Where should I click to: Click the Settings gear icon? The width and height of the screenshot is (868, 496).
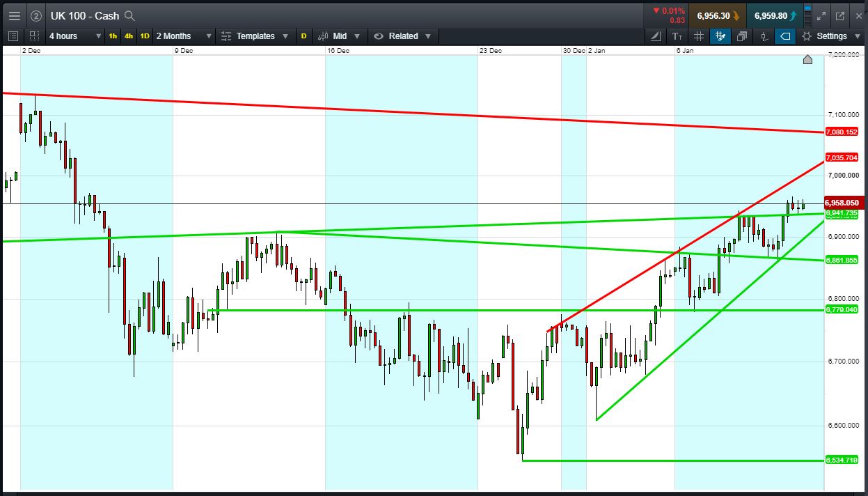[806, 36]
